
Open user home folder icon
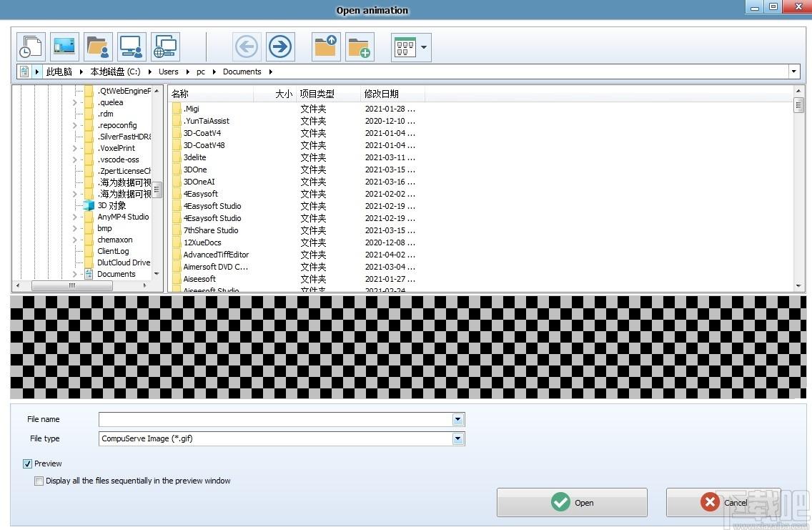pos(99,47)
